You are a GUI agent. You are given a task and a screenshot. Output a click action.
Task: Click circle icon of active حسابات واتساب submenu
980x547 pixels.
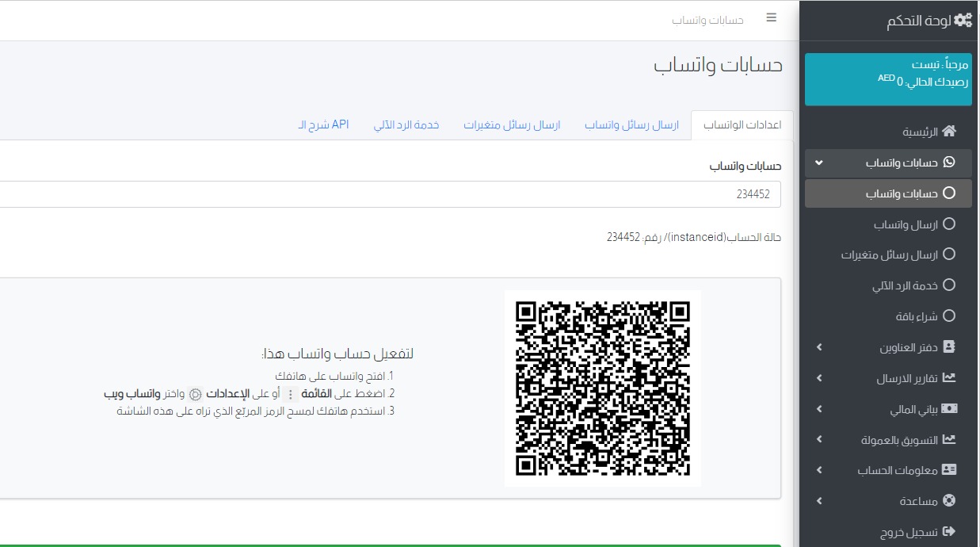(949, 193)
